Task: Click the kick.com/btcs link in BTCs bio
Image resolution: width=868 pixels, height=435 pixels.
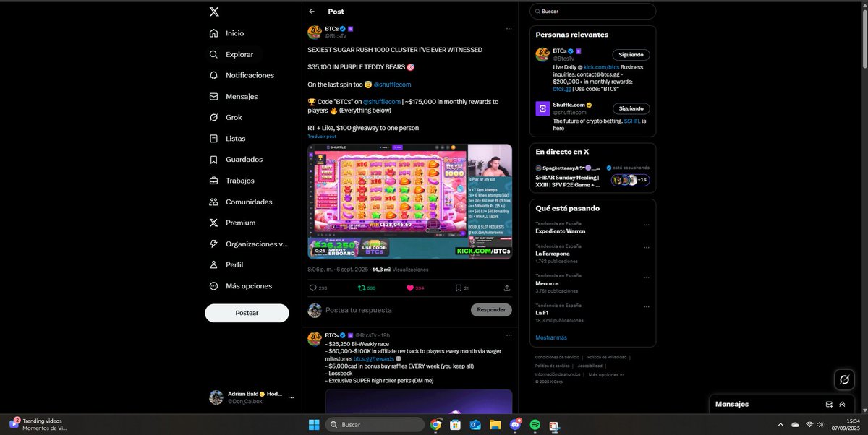Action: [602, 66]
